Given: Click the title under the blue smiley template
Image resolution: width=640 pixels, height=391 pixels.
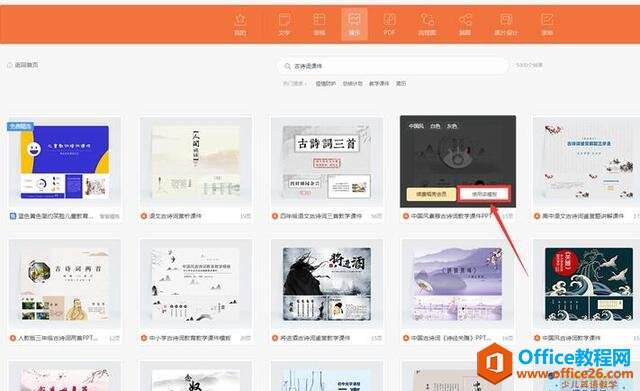Looking at the screenshot, I should [x=56, y=216].
